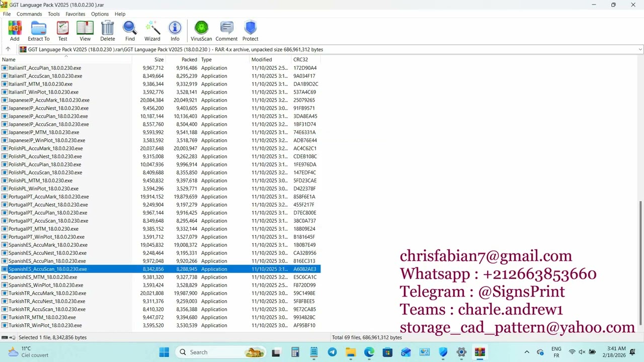Sort files by Size column
The height and width of the screenshot is (362, 644).
point(149,59)
